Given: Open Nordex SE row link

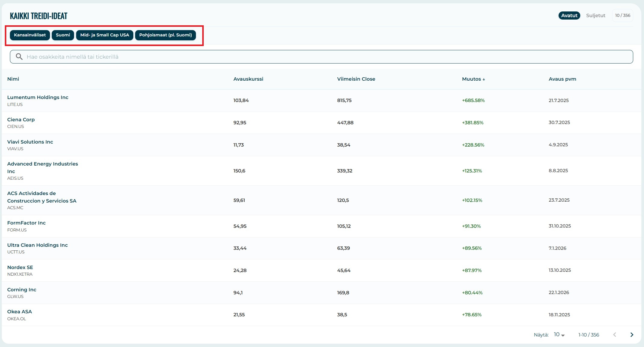Looking at the screenshot, I should pos(20,267).
